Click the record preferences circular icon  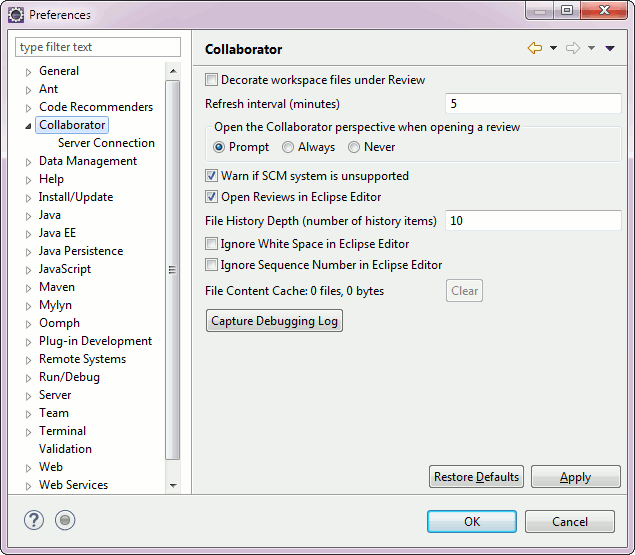tap(65, 520)
